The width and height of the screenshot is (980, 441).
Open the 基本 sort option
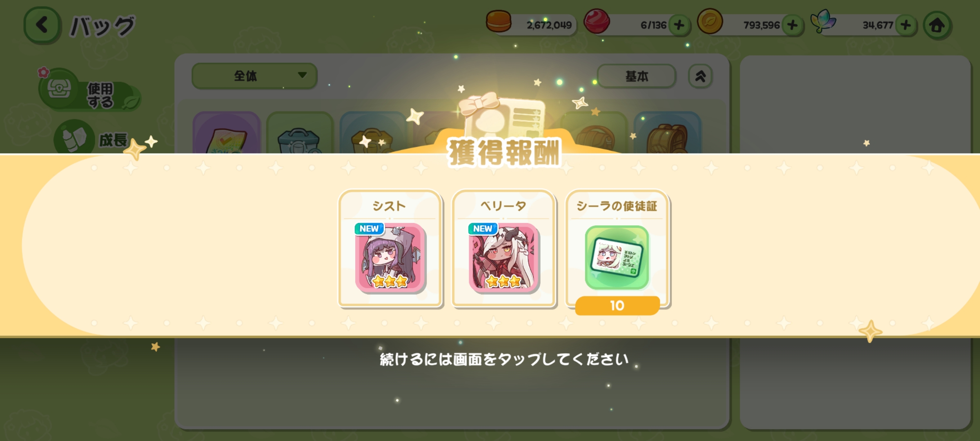637,76
